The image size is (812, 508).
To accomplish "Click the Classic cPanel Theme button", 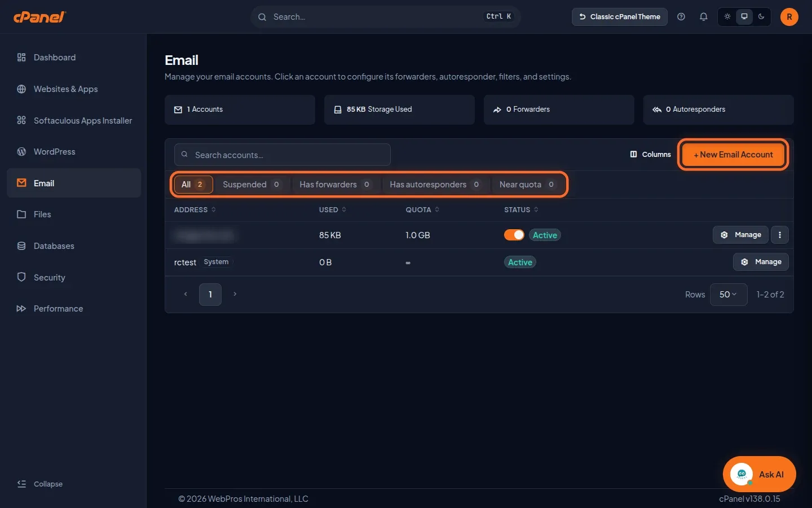I will [x=620, y=17].
